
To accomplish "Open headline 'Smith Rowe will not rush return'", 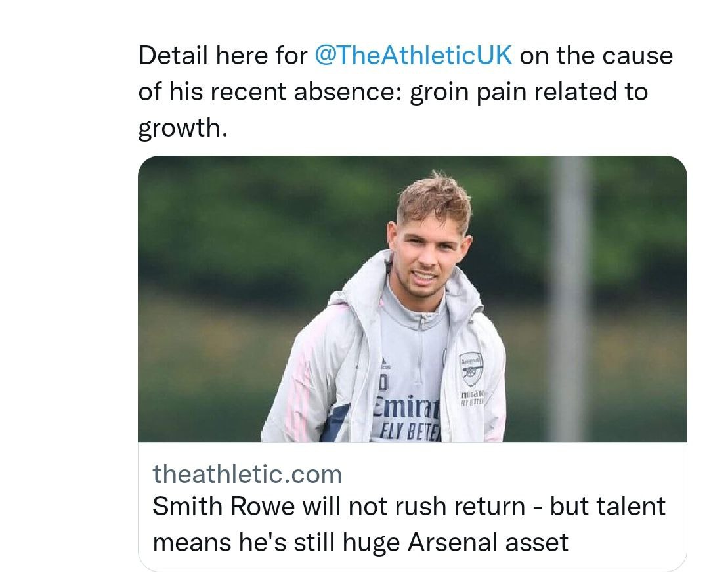I will coord(339,507).
